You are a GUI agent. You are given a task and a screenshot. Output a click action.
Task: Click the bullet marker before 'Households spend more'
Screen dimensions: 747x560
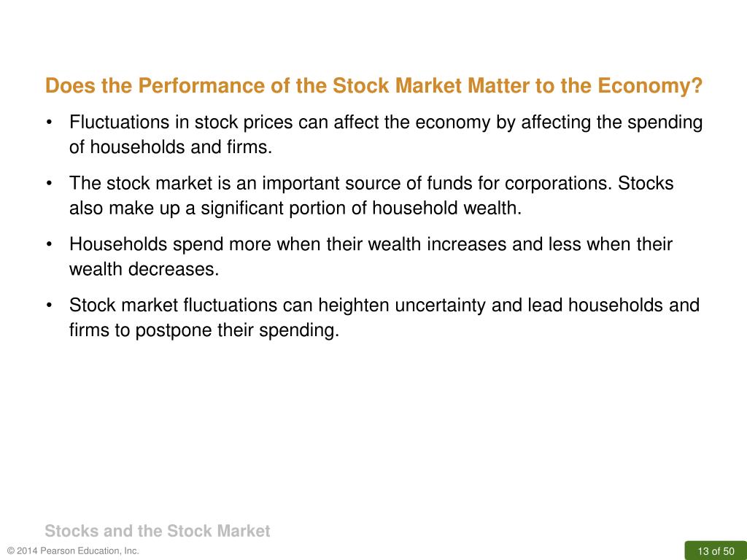click(x=49, y=244)
